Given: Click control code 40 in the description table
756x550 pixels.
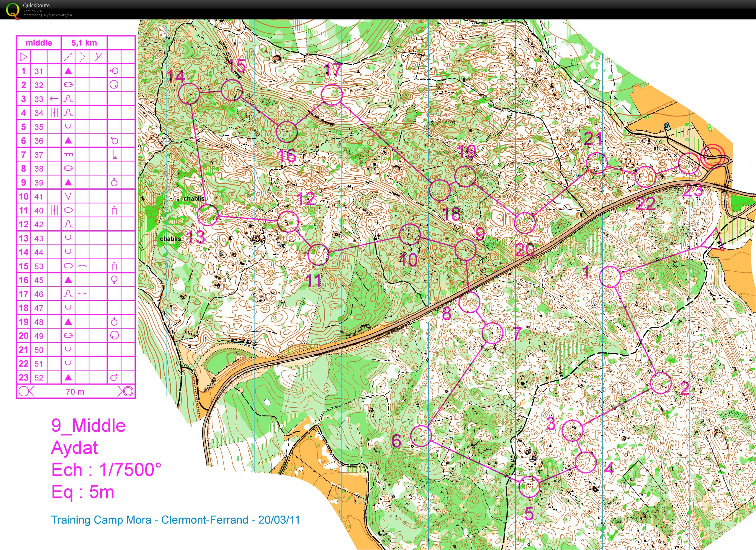Looking at the screenshot, I should click(x=39, y=211).
